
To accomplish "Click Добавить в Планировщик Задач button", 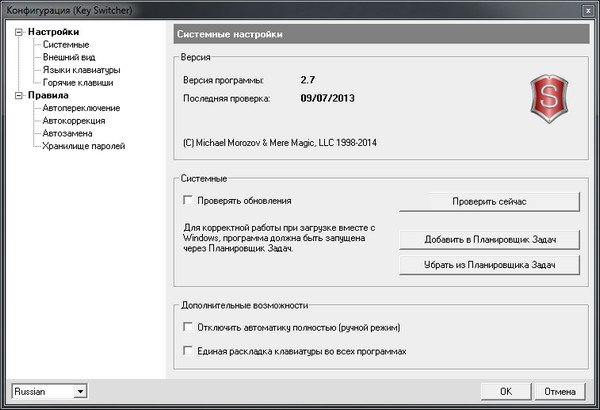I will tap(489, 240).
